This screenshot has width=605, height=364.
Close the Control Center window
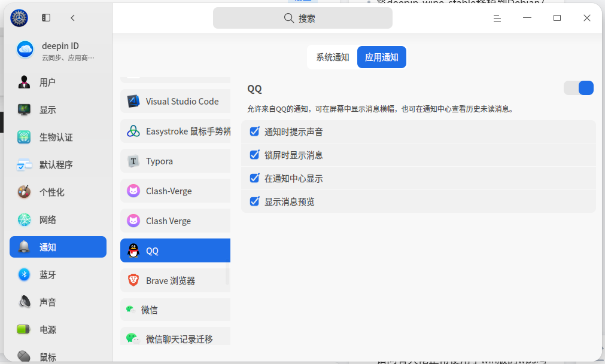click(587, 18)
